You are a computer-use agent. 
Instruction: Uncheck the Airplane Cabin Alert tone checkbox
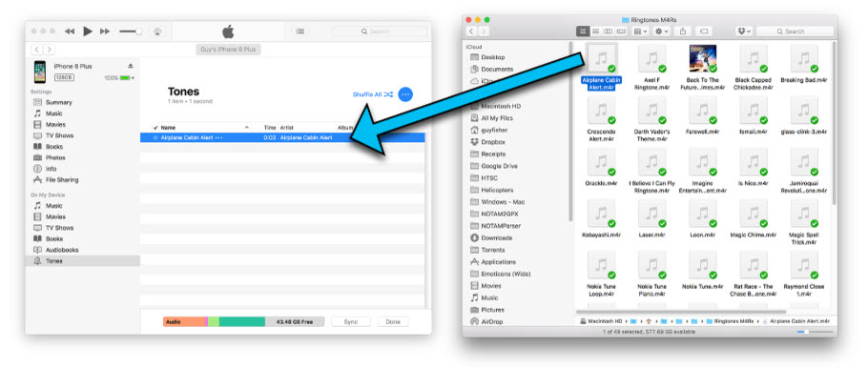pos(155,138)
